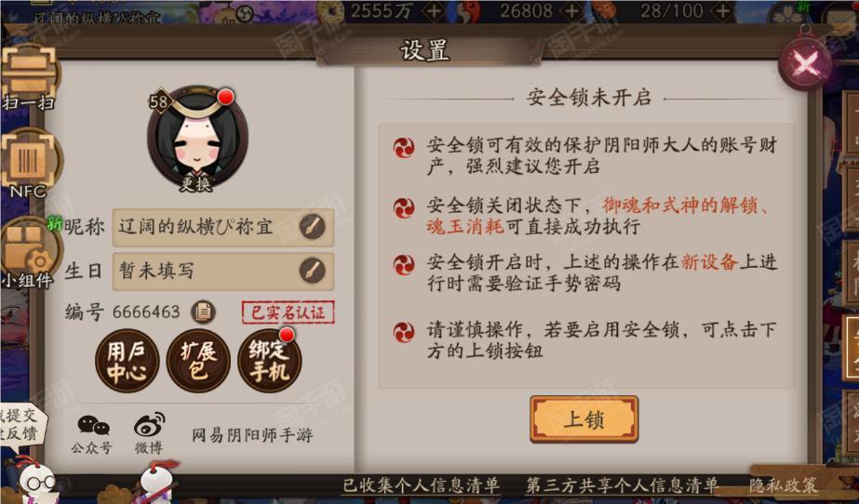Viewport: 859px width, 504px height.
Task: Click the 上锁 lock button
Action: (x=584, y=419)
